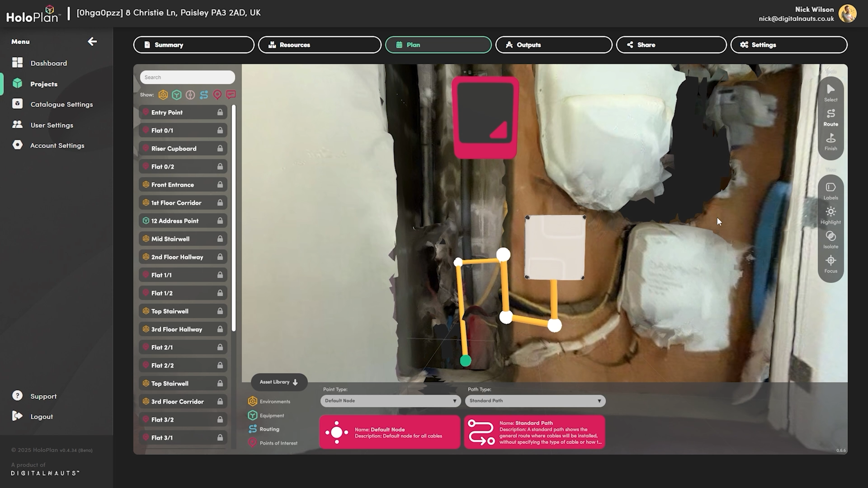Switch to the Outputs tab
This screenshot has height=488, width=868.
coord(553,45)
